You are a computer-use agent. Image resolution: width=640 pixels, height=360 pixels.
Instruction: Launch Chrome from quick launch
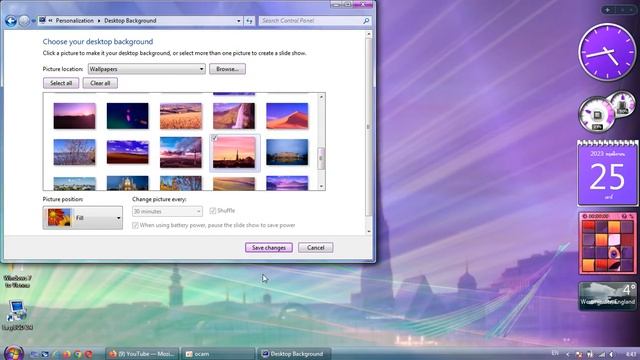(x=78, y=354)
